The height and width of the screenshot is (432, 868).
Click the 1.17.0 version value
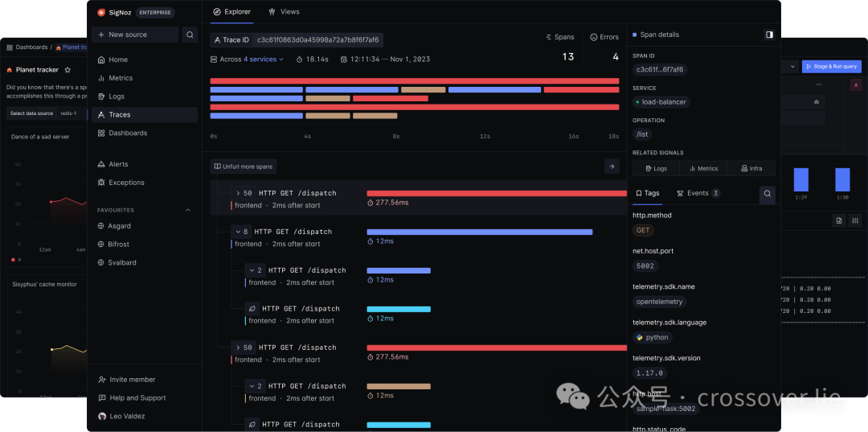click(649, 373)
